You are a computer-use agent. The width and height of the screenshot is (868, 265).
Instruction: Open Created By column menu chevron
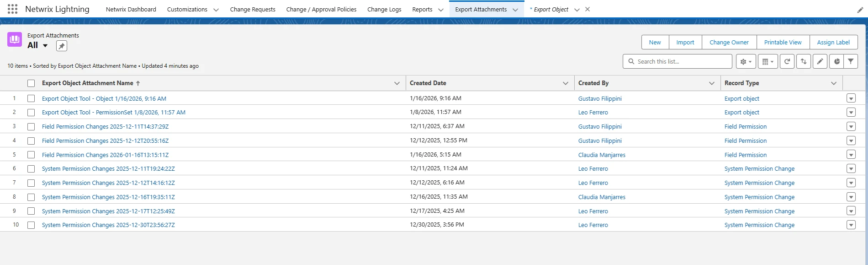(x=712, y=83)
